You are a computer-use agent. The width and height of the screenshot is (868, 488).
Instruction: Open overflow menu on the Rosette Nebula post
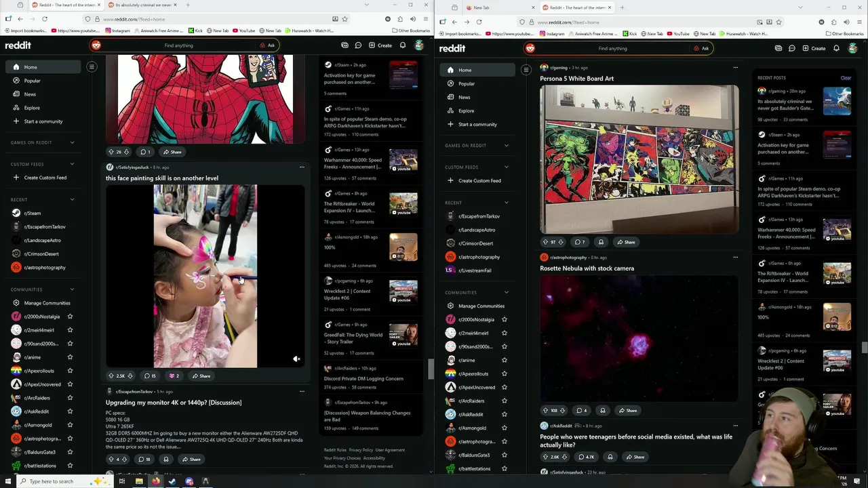pos(735,257)
